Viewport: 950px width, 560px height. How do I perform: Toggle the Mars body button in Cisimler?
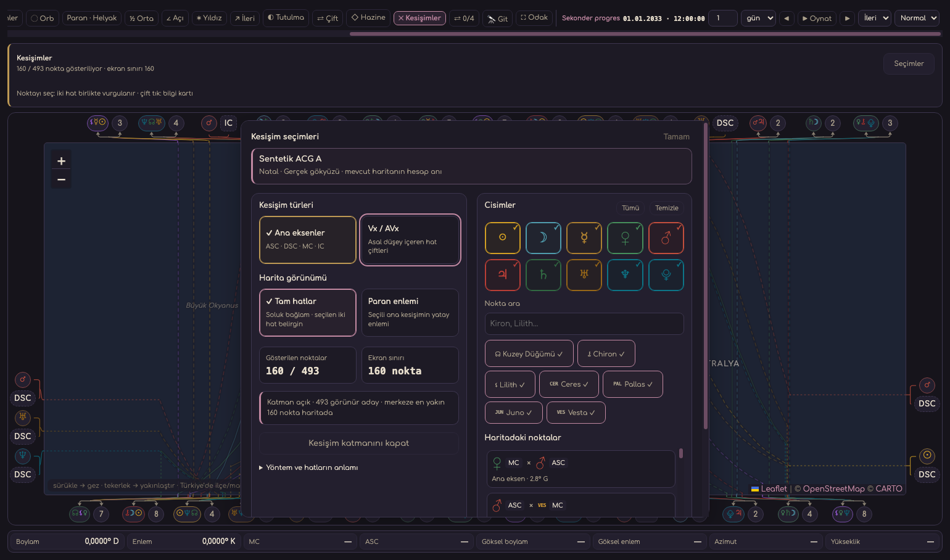pos(666,238)
